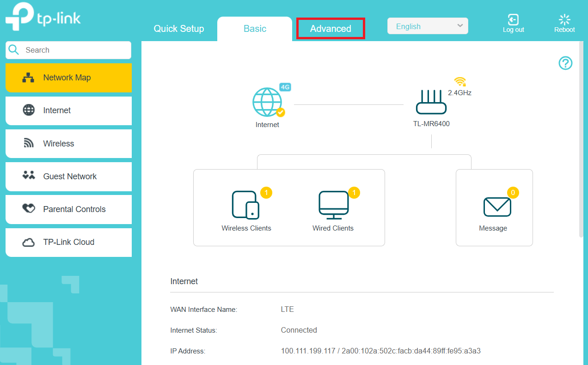
Task: Open the English language dropdown
Action: (428, 26)
